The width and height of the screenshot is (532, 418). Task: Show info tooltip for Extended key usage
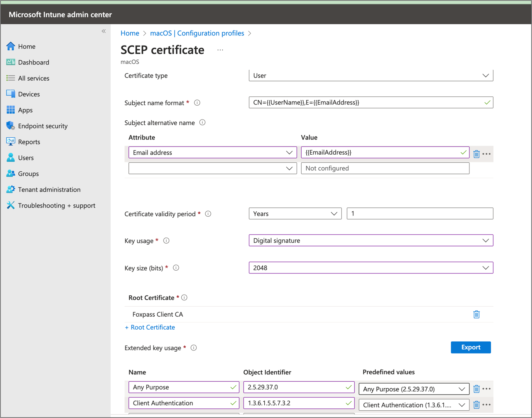click(194, 348)
